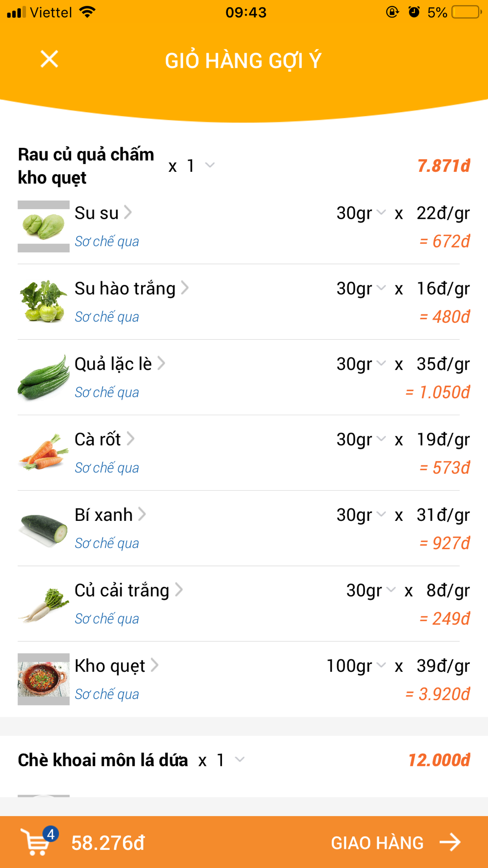Tap the Kho quẹt dish thumbnail
This screenshot has height=868, width=488.
[x=43, y=679]
